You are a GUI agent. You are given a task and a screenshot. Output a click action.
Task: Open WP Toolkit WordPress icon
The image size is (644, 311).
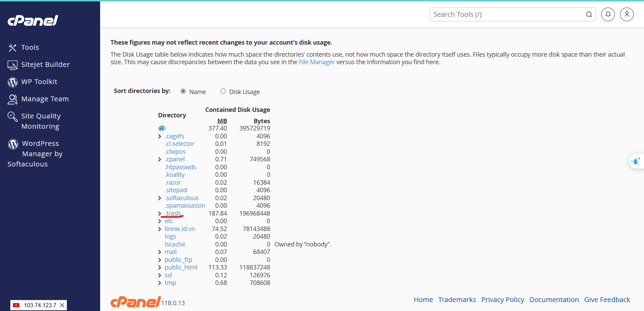click(x=13, y=82)
